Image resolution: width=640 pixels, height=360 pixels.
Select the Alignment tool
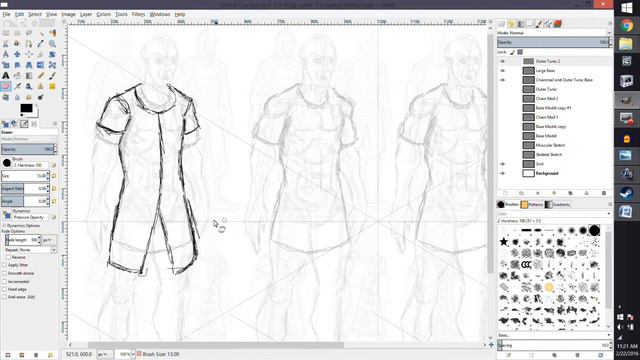click(29, 54)
